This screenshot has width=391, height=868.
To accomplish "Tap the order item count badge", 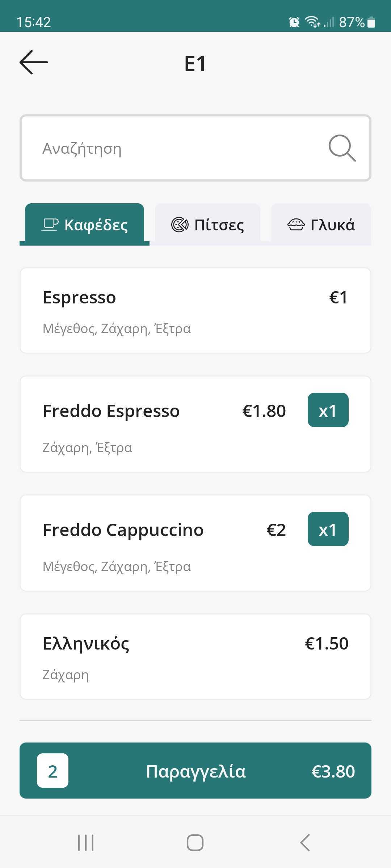I will [52, 771].
